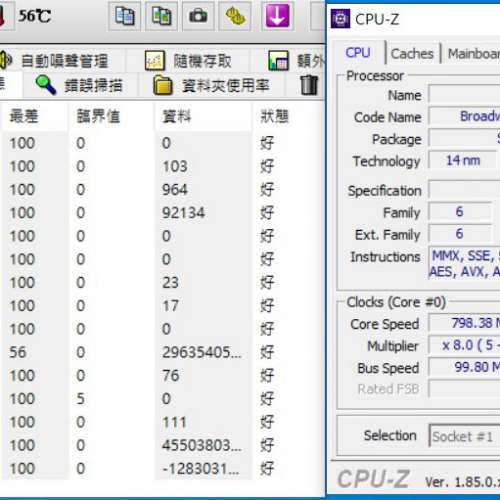The height and width of the screenshot is (500, 500).
Task: Open the Socket #1 selection dropdown
Action: coord(464,436)
